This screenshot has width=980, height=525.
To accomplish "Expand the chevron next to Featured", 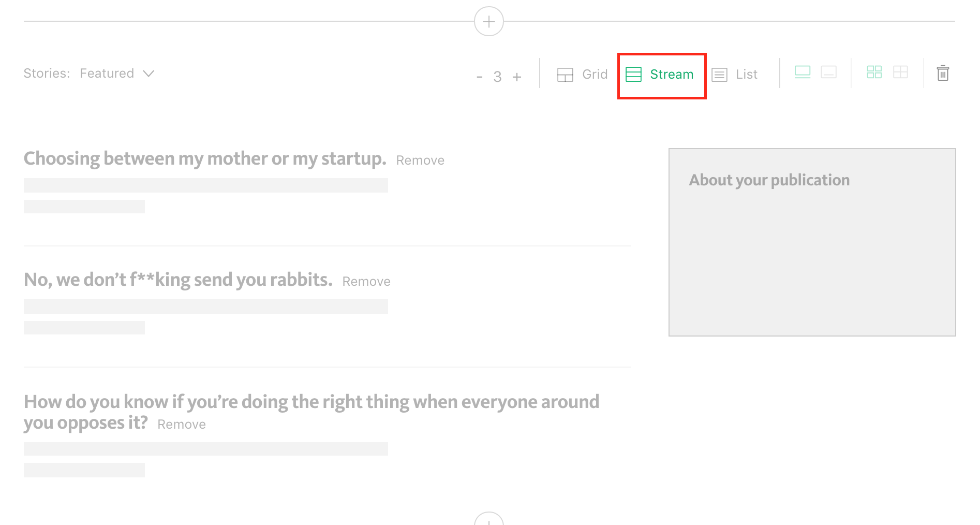I will click(x=149, y=74).
